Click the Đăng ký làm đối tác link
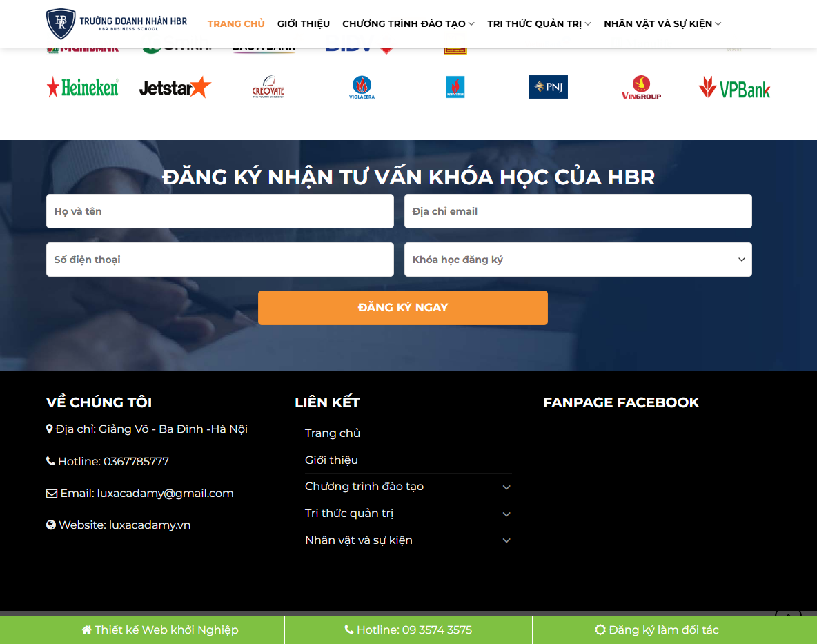This screenshot has width=817, height=644. click(656, 630)
